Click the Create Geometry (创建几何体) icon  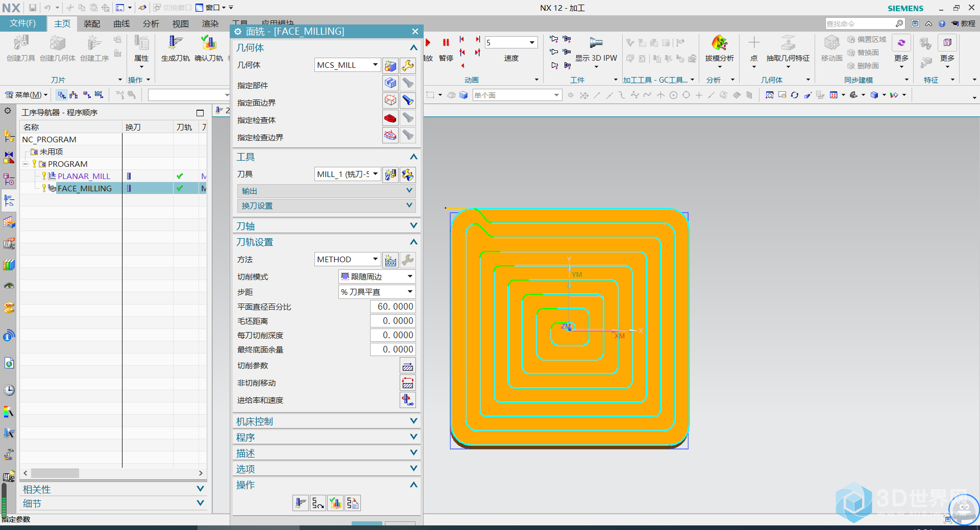[57, 43]
